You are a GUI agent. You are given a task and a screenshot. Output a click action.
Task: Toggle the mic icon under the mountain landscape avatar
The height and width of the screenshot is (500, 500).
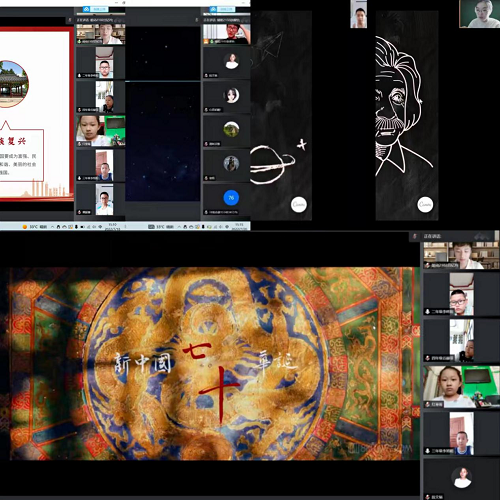point(206,144)
